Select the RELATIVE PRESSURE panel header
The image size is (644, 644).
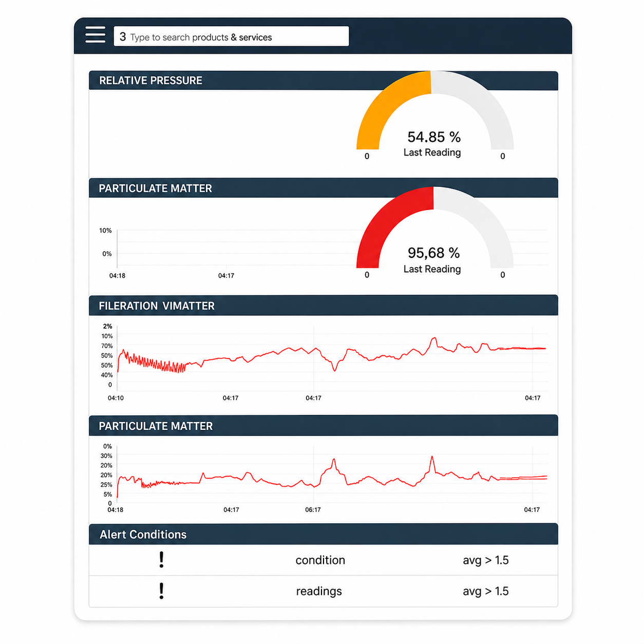[324, 81]
